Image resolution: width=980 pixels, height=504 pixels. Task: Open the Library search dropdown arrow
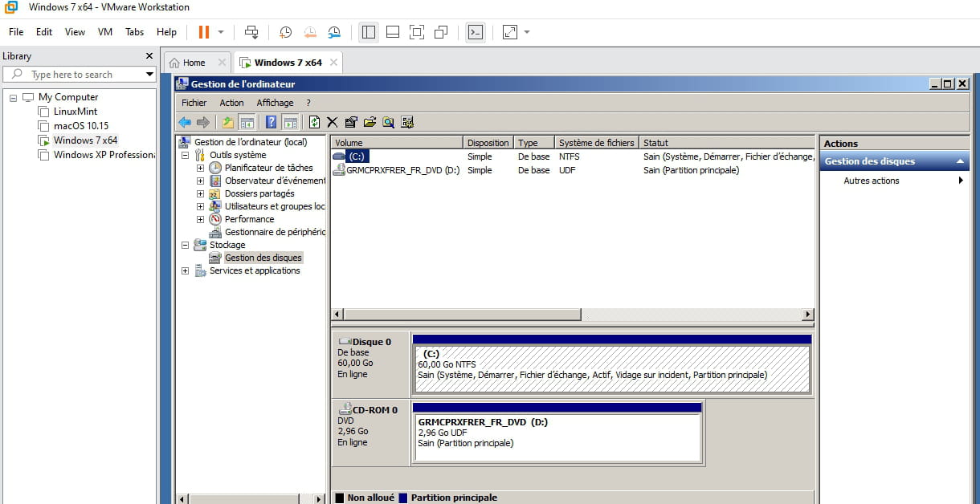pyautogui.click(x=149, y=75)
